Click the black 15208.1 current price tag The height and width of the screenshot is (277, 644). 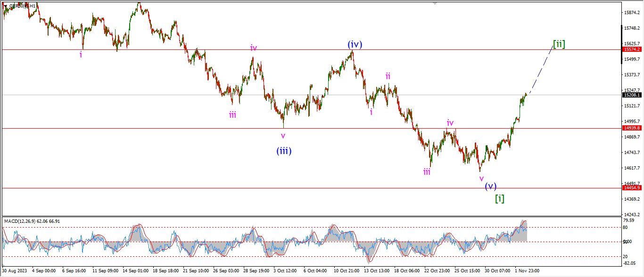[632, 95]
